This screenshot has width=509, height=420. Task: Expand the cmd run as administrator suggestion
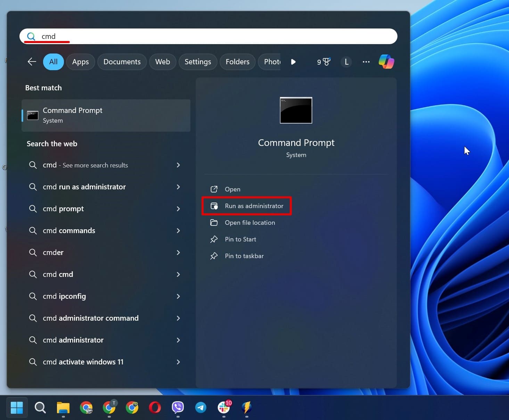pos(178,187)
